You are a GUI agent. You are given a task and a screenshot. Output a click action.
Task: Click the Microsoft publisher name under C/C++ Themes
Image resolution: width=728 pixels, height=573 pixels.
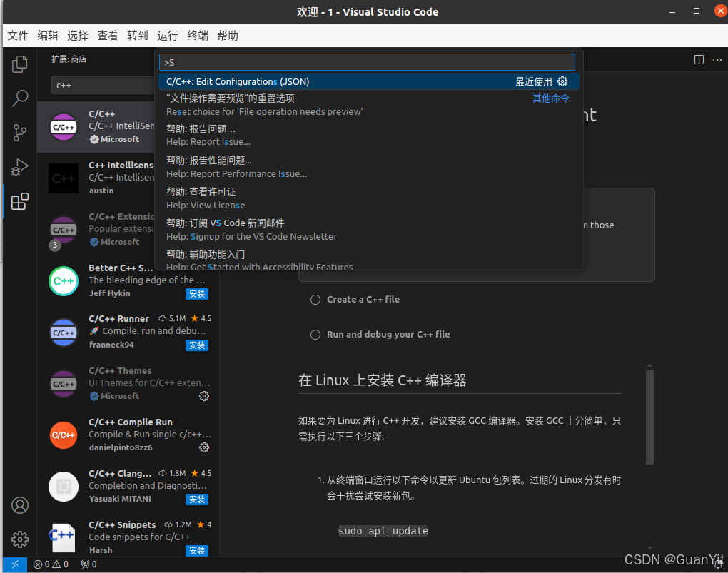(120, 396)
